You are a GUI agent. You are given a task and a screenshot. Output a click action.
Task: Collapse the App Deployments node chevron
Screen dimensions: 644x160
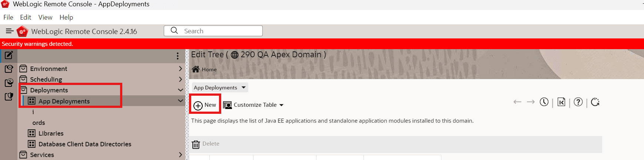[180, 101]
